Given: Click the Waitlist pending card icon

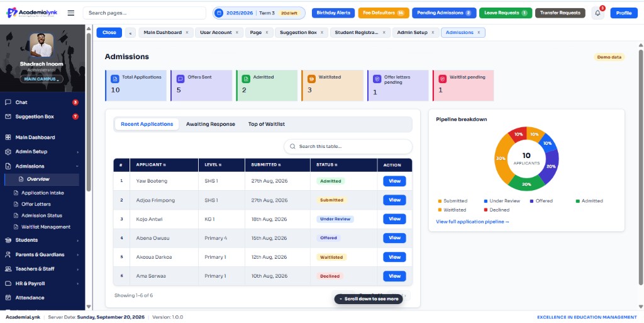Looking at the screenshot, I should click(442, 79).
